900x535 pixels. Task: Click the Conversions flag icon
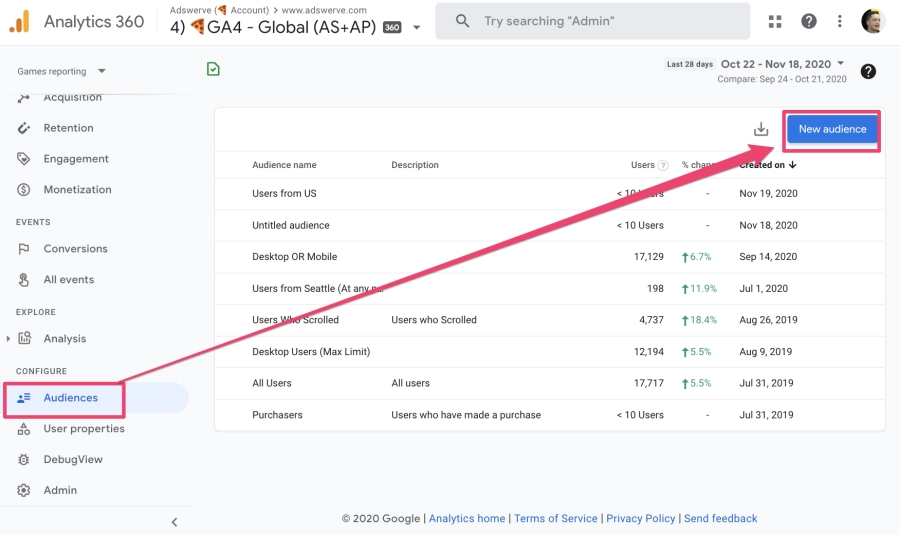coord(24,249)
